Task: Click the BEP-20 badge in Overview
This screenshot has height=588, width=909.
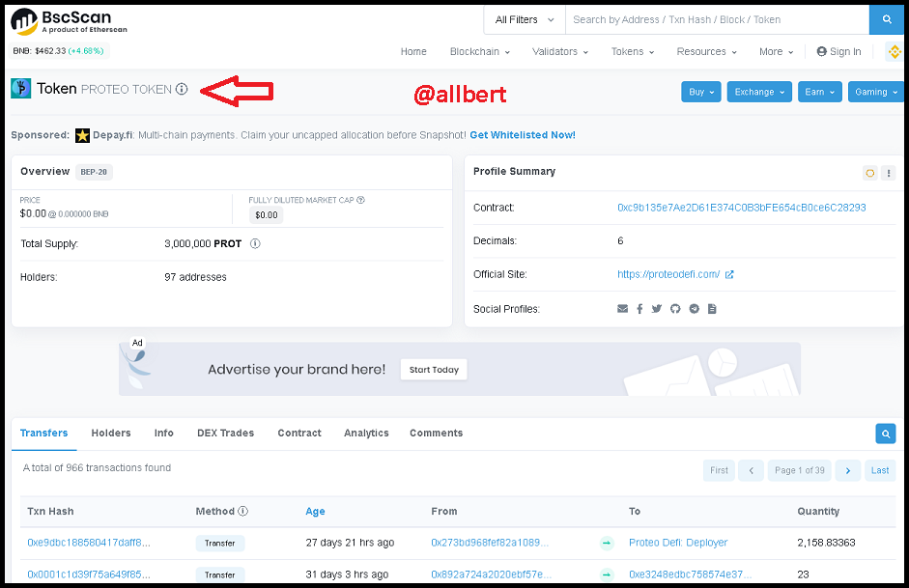Action: [94, 172]
